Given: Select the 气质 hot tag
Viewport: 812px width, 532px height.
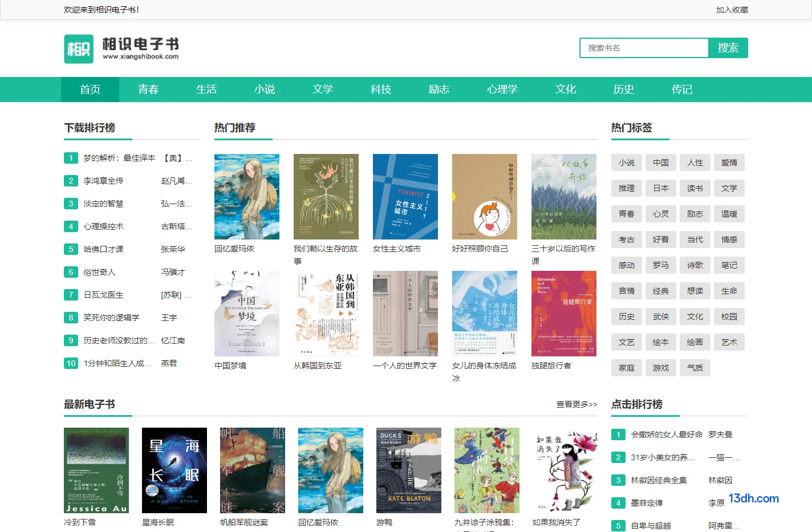Looking at the screenshot, I should tap(695, 368).
